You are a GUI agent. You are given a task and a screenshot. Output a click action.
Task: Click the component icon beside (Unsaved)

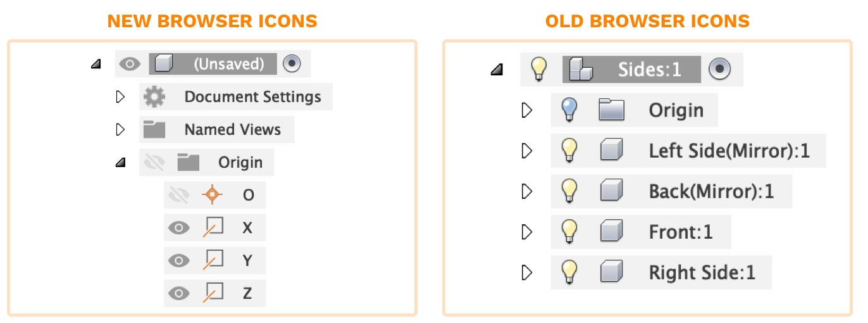click(x=164, y=64)
